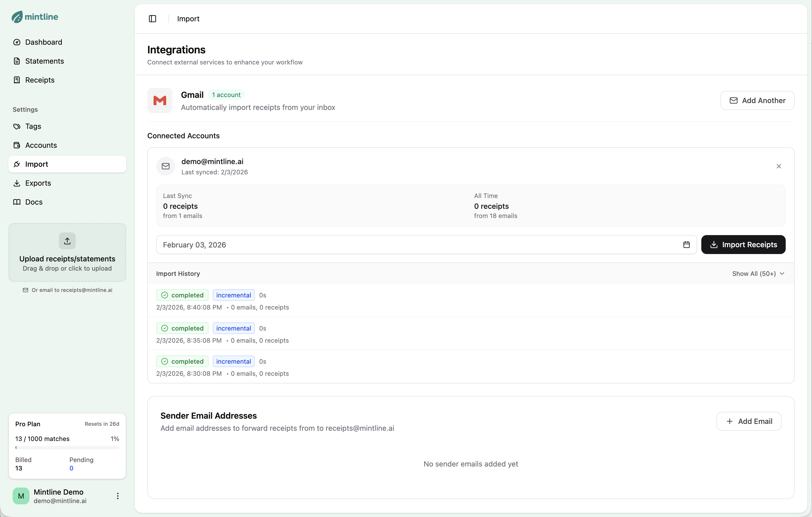The height and width of the screenshot is (517, 812).
Task: Open the Dashboard page
Action: [43, 42]
